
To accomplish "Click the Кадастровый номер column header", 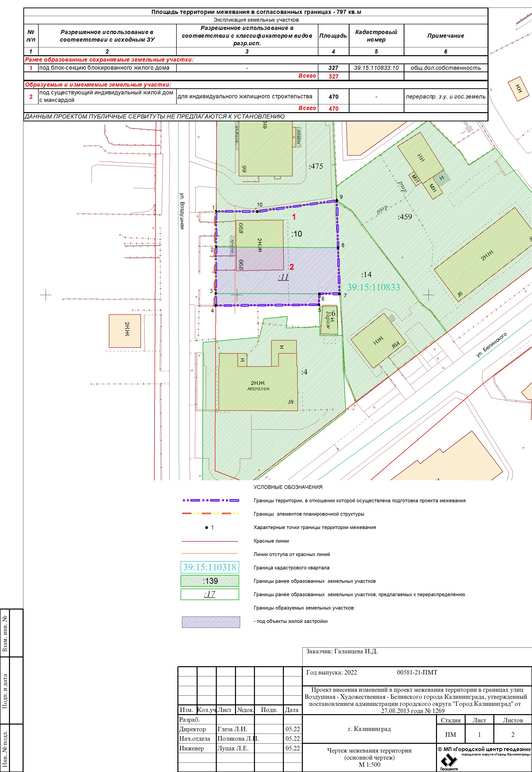I will pyautogui.click(x=376, y=36).
